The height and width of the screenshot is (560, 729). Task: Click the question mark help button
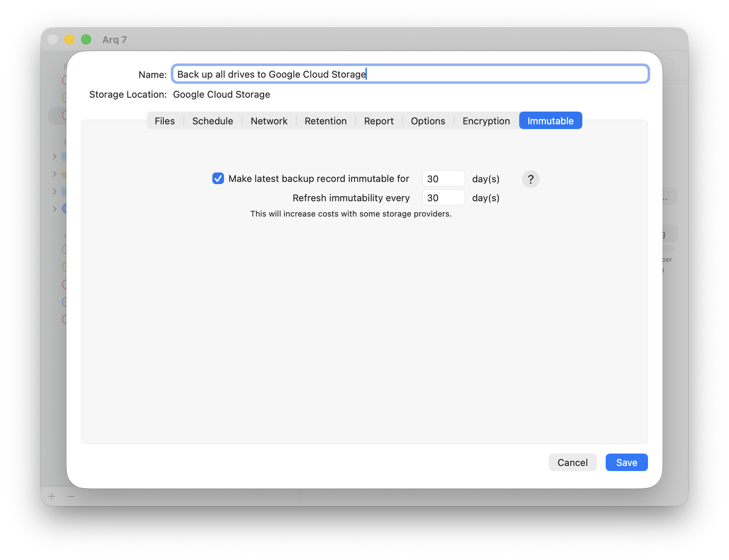(x=531, y=179)
